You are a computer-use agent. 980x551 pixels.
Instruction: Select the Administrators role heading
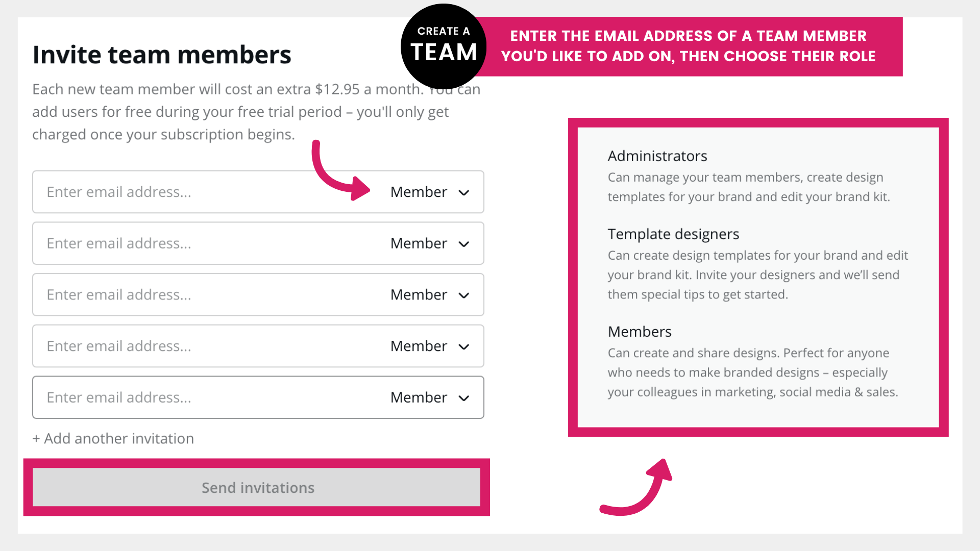tap(657, 156)
